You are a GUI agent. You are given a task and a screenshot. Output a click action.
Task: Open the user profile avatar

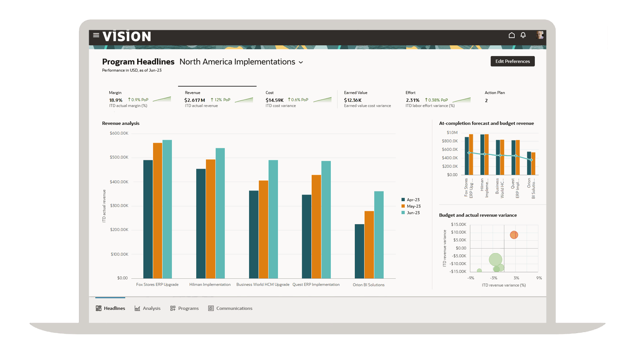[x=539, y=35]
